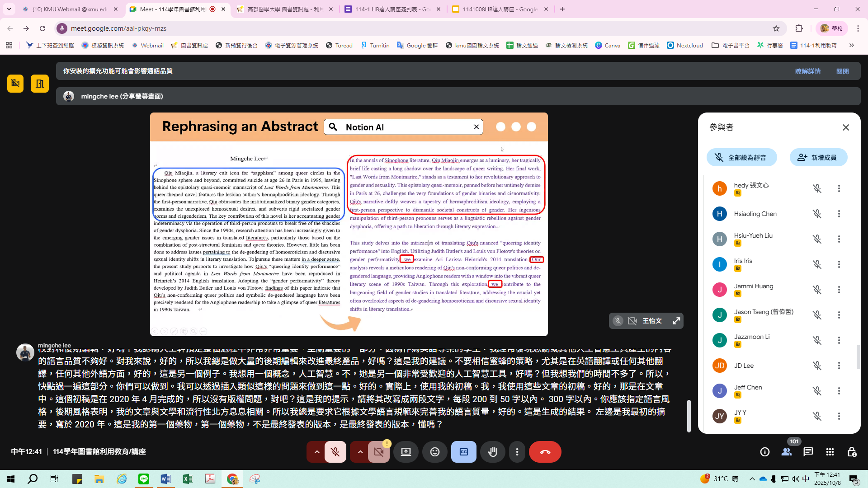Open the meeting details info icon
This screenshot has width=868, height=488.
(x=764, y=452)
